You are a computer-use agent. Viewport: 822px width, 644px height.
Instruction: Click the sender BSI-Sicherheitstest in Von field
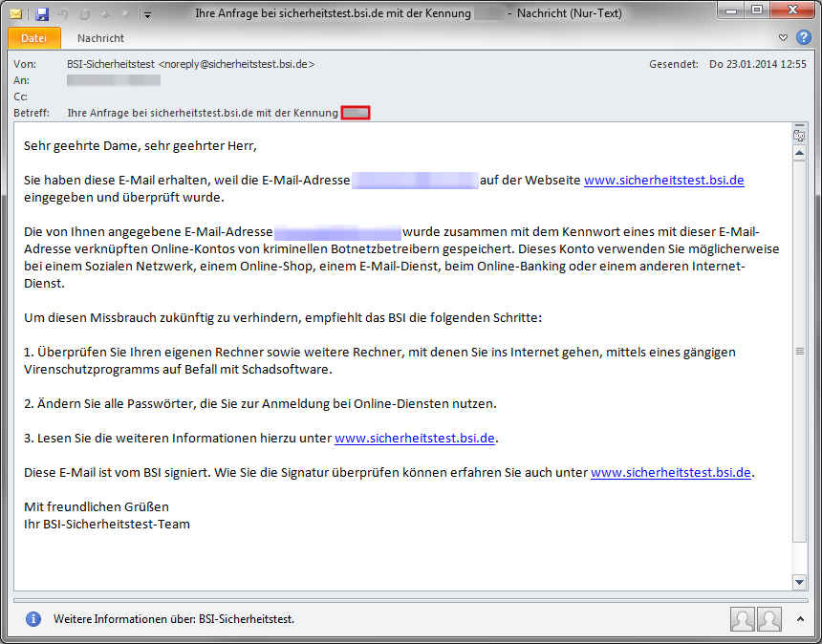111,64
